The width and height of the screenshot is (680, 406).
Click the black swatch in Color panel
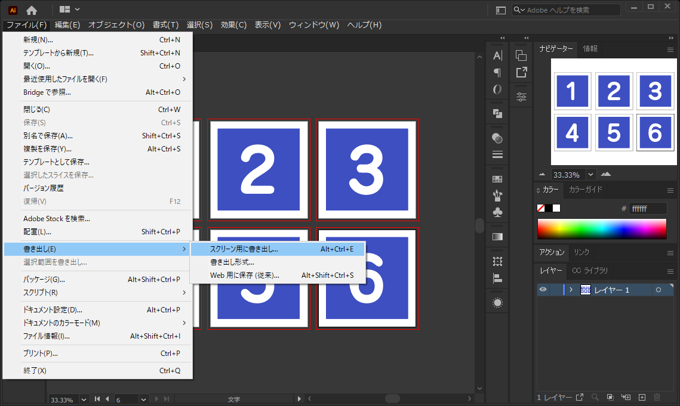coord(549,208)
